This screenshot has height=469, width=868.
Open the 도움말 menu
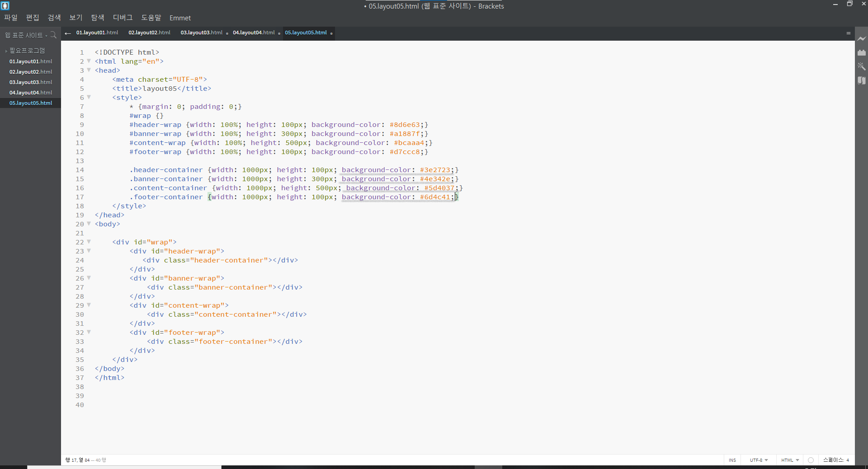click(x=151, y=18)
